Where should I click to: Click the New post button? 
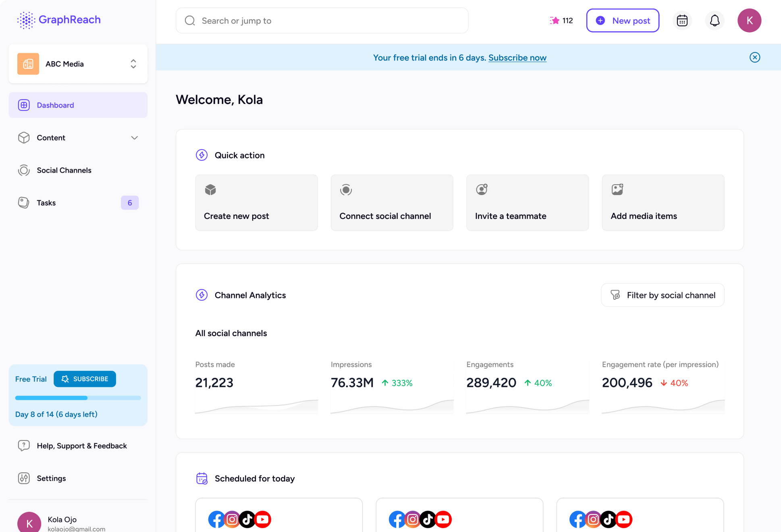(x=623, y=21)
